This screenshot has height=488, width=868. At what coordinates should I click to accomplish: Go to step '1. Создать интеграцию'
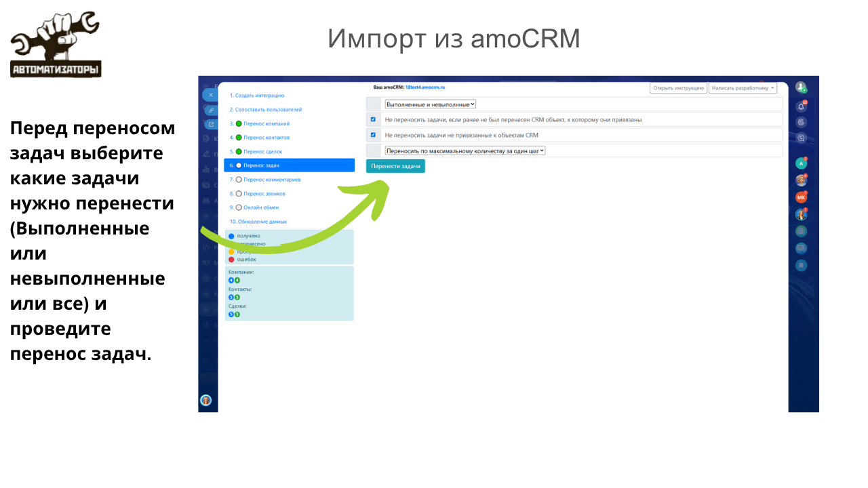[256, 96]
